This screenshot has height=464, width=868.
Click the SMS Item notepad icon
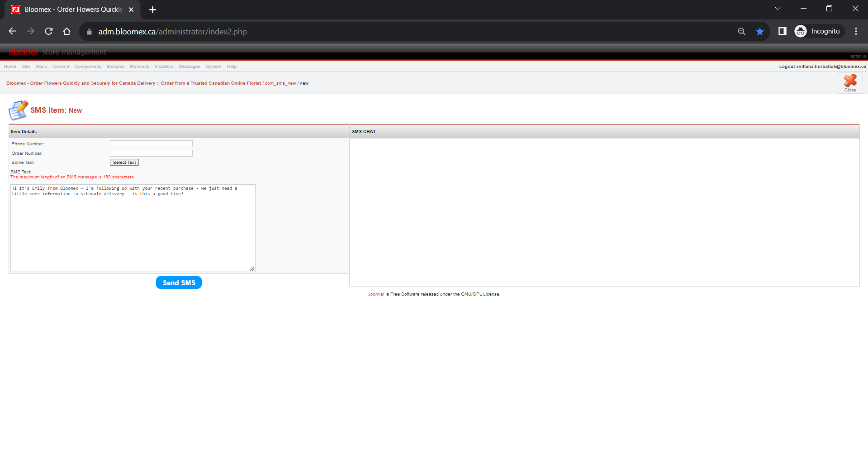18,110
